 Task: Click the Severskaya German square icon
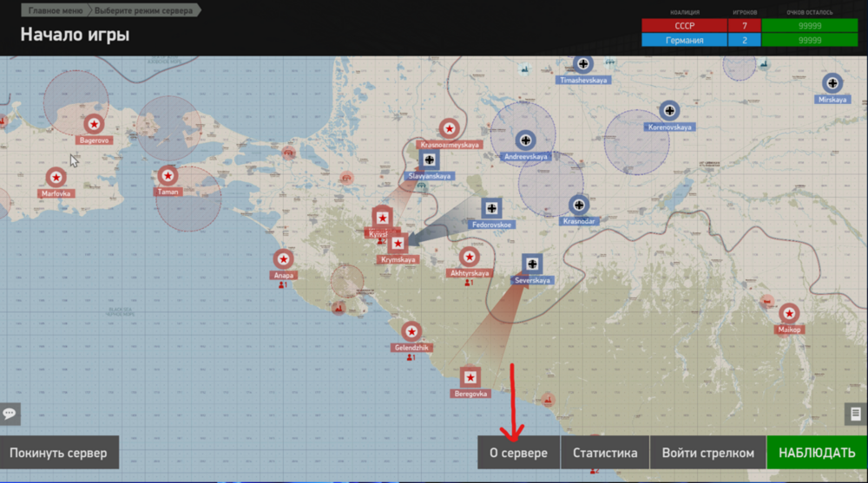[x=532, y=264]
